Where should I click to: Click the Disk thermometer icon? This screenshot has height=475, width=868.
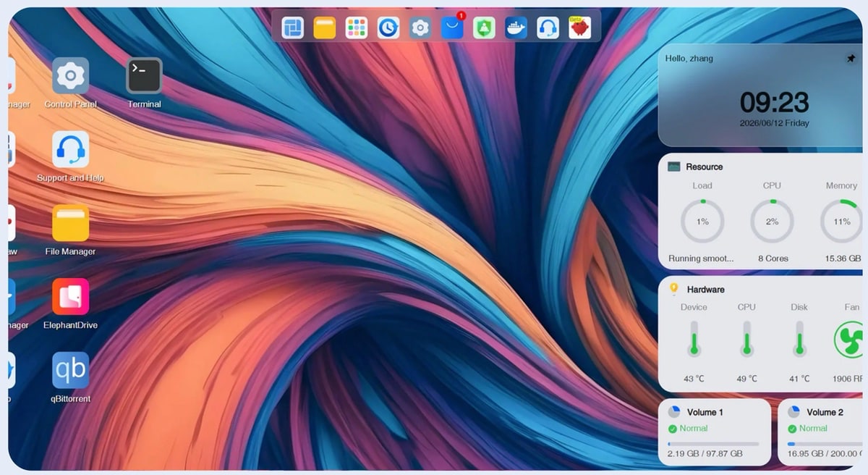click(799, 339)
